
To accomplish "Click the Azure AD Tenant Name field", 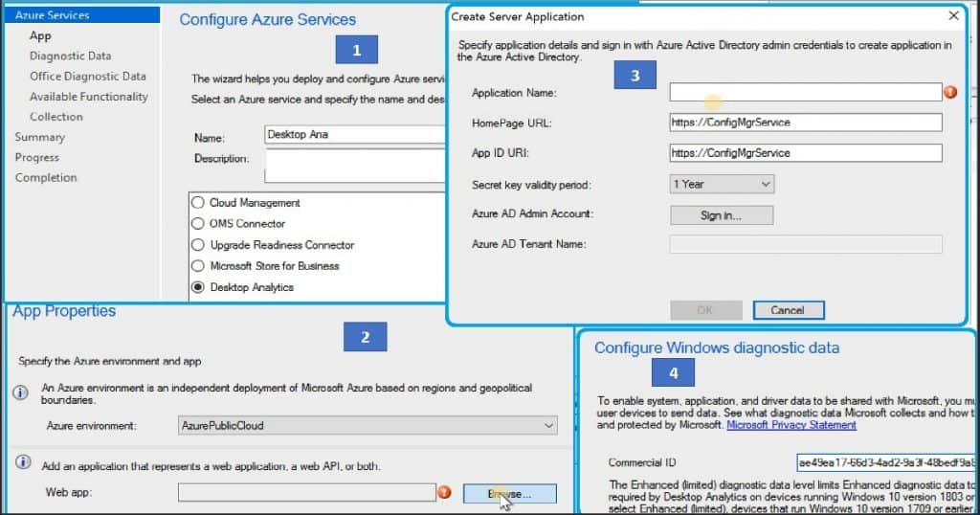I will (x=806, y=244).
